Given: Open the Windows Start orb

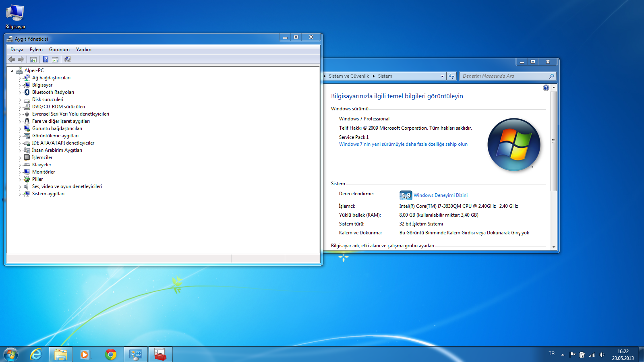Looking at the screenshot, I should (11, 354).
